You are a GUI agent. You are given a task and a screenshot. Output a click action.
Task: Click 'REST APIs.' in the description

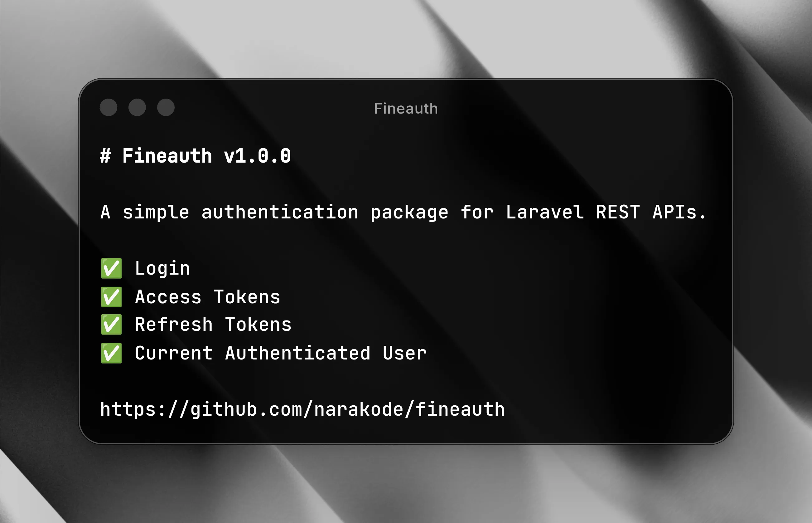651,212
